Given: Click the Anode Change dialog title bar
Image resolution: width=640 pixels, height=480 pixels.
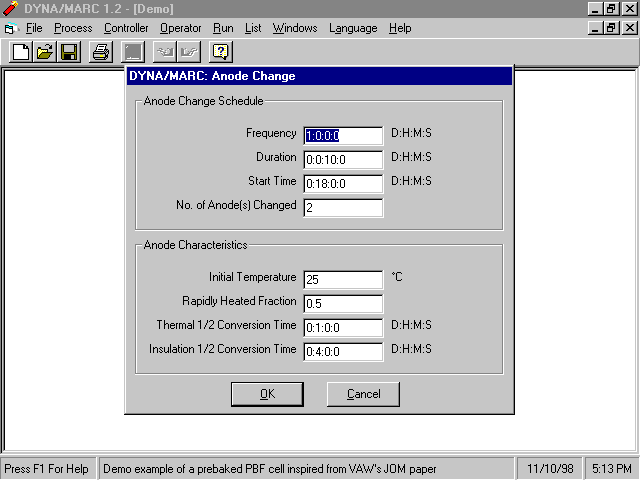Looking at the screenshot, I should pos(319,76).
